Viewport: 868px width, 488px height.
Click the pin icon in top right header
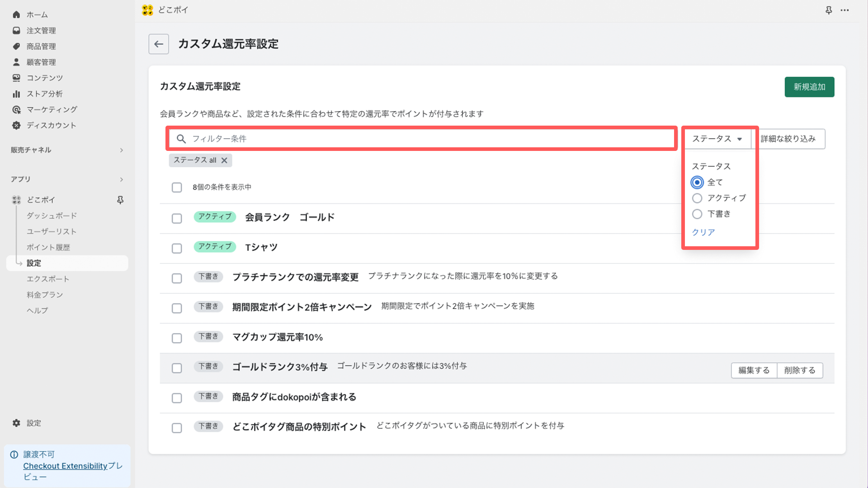click(829, 10)
